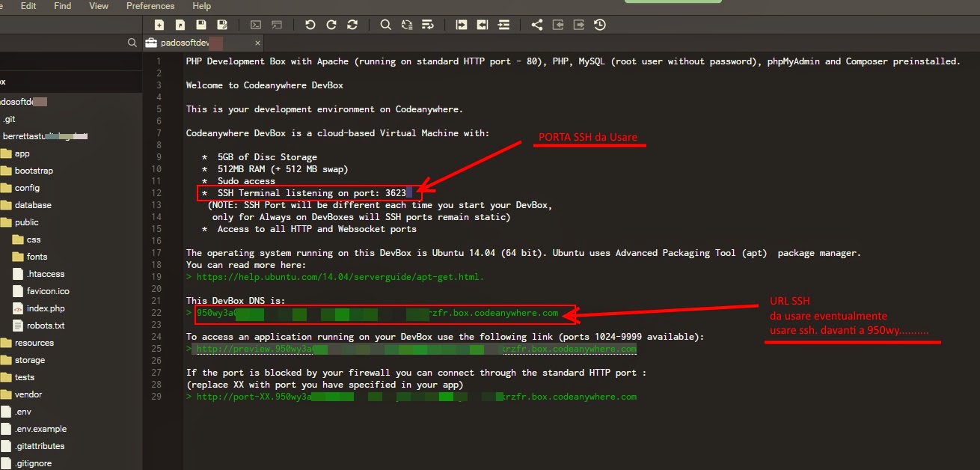Click the http://preview DevBox link

click(x=417, y=349)
